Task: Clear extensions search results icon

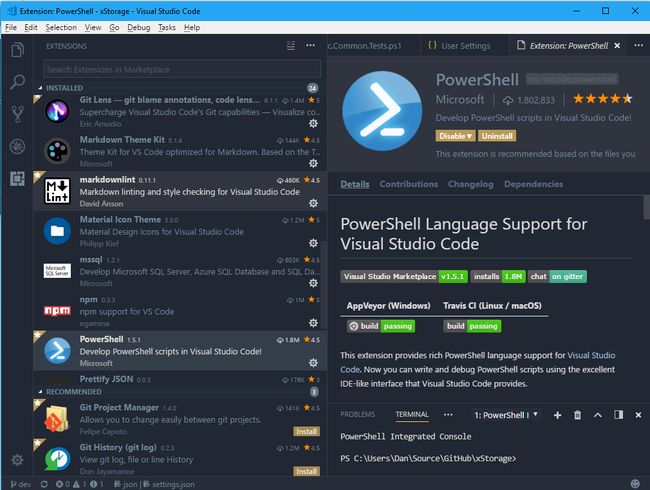Action: point(291,46)
